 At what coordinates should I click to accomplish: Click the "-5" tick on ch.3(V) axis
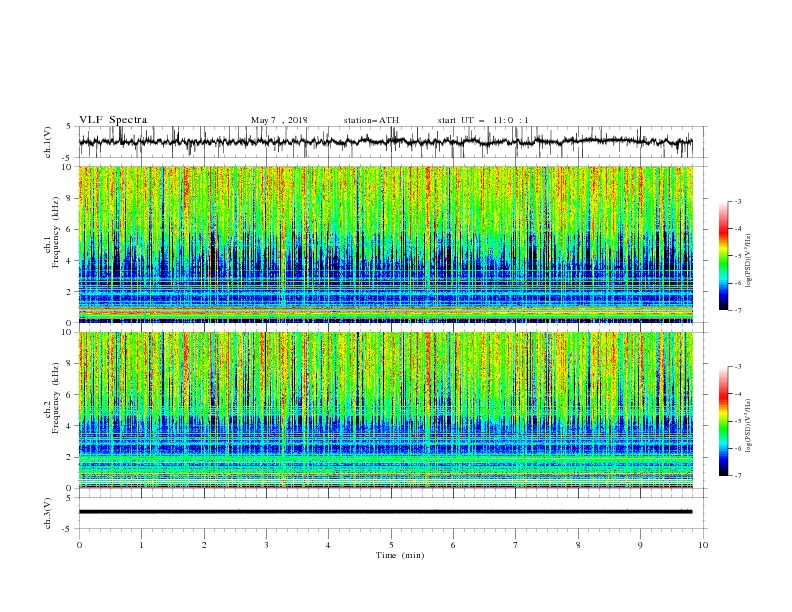coord(67,529)
